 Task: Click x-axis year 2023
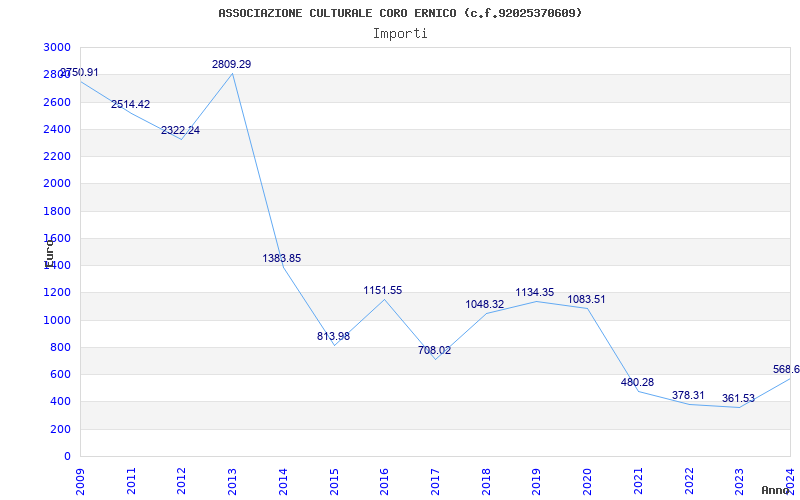pos(739,481)
